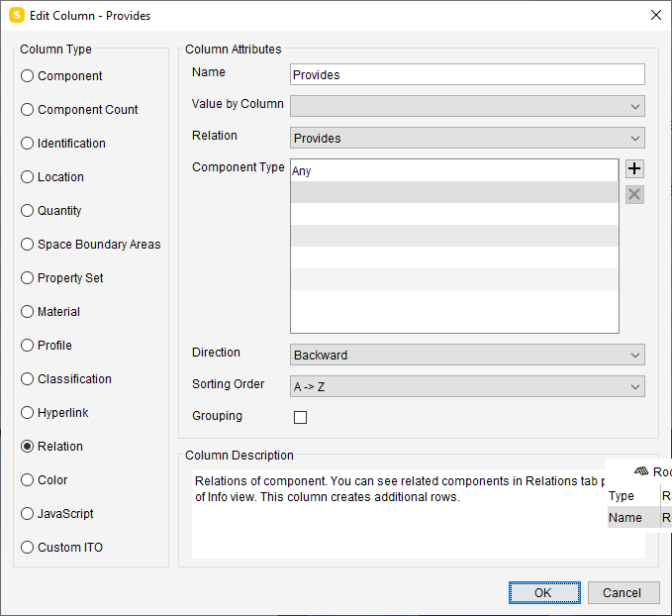Click the plus icon to add component type
The height and width of the screenshot is (616, 672).
[634, 168]
